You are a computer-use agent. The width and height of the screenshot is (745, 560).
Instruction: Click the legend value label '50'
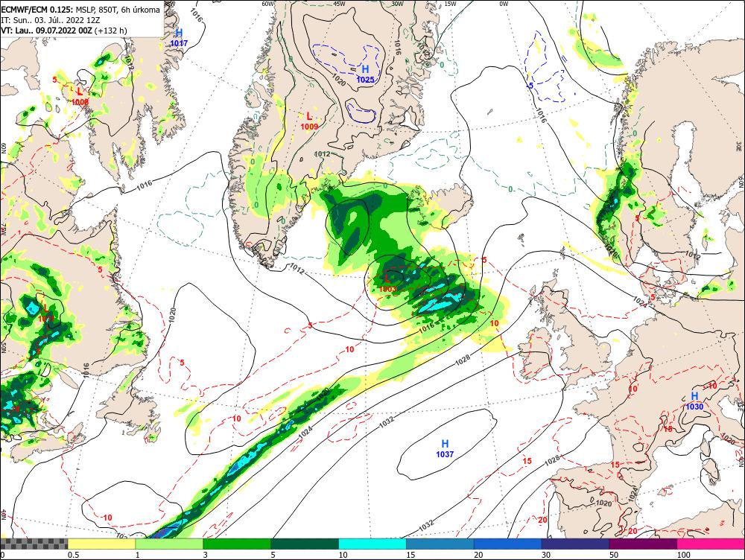click(x=613, y=555)
